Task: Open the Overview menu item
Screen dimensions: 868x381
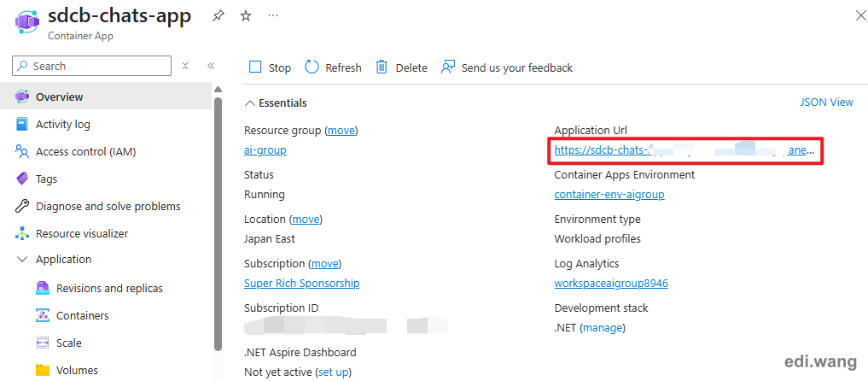Action: click(106, 97)
